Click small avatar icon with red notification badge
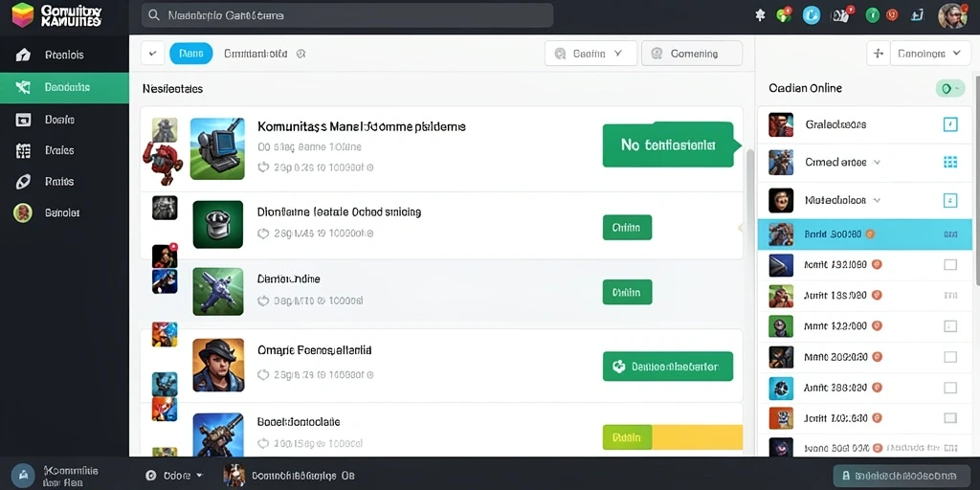 coord(165,256)
